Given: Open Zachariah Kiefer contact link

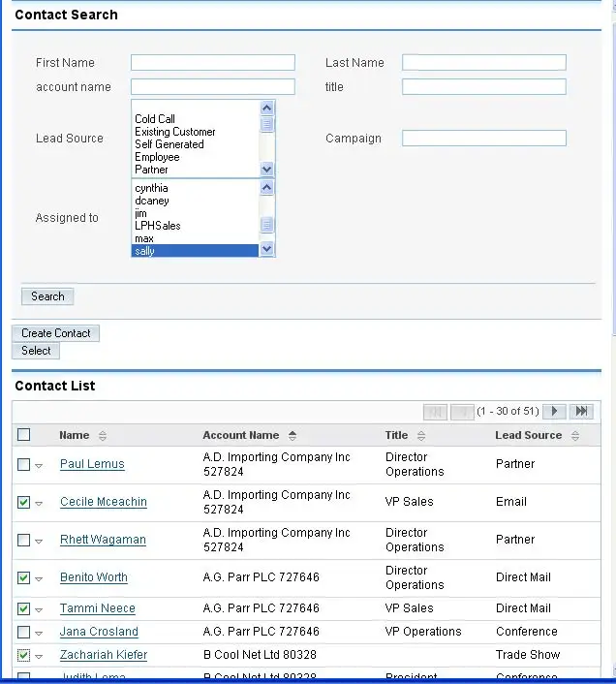Looking at the screenshot, I should [104, 655].
